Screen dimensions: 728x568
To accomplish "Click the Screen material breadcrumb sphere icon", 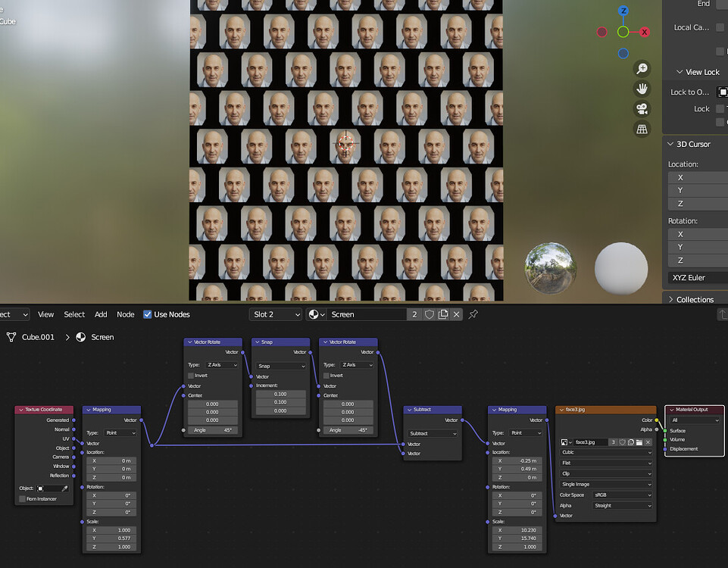I will click(81, 337).
